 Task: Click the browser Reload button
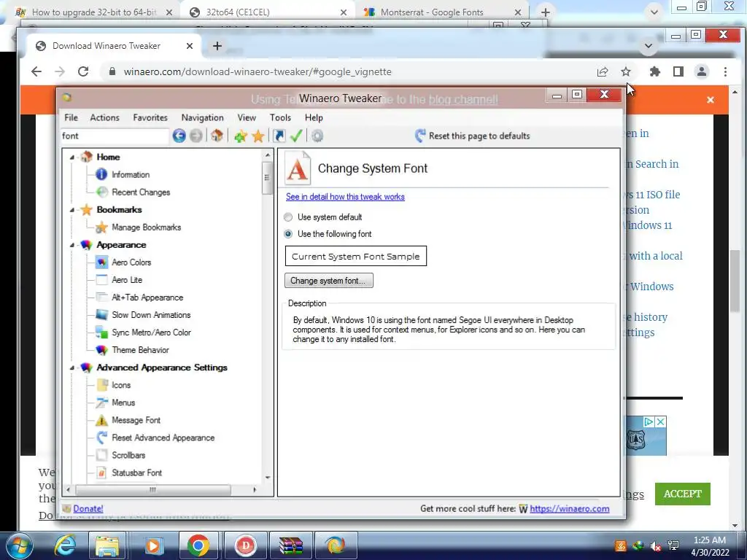click(83, 72)
